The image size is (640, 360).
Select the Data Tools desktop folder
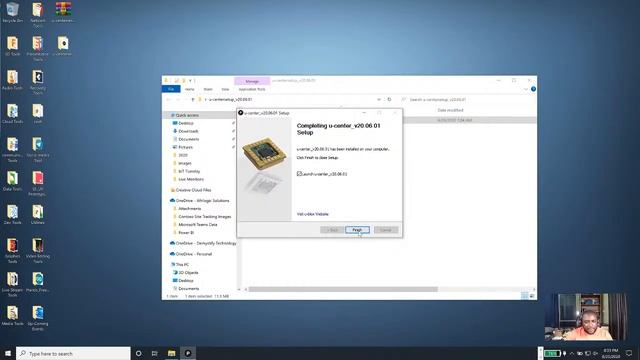(x=13, y=181)
